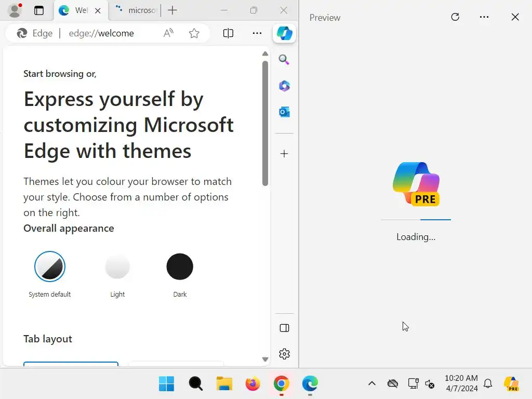The height and width of the screenshot is (399, 532).
Task: Select the first tab layout option card
Action: 71,364
